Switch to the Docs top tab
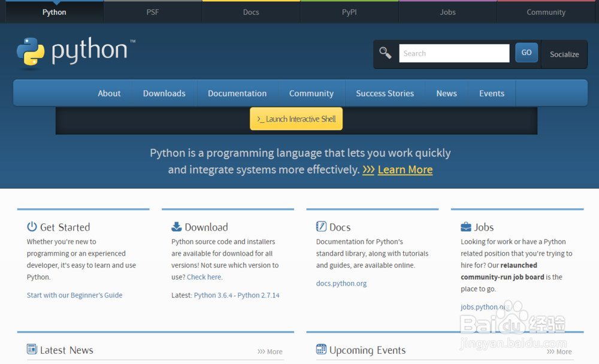 (251, 12)
